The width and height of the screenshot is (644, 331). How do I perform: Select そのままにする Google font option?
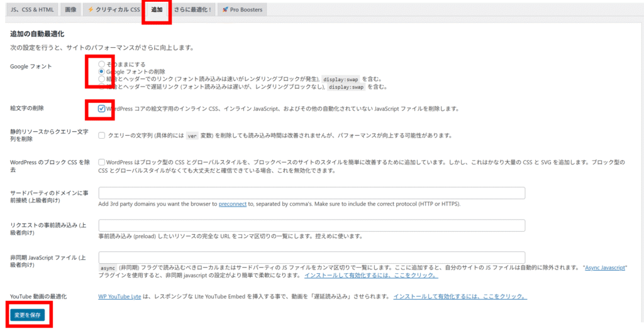(101, 65)
